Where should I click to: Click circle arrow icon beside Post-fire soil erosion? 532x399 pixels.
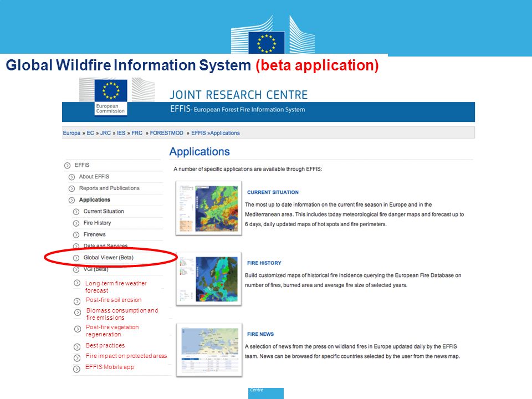77,301
